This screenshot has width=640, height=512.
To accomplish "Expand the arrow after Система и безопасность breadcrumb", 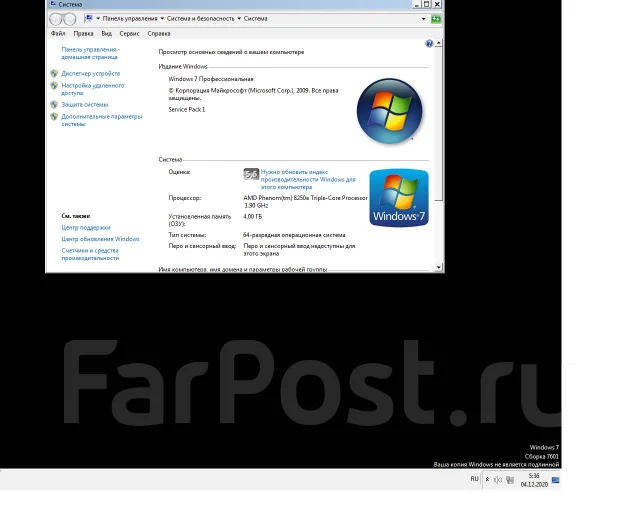I will [x=239, y=19].
